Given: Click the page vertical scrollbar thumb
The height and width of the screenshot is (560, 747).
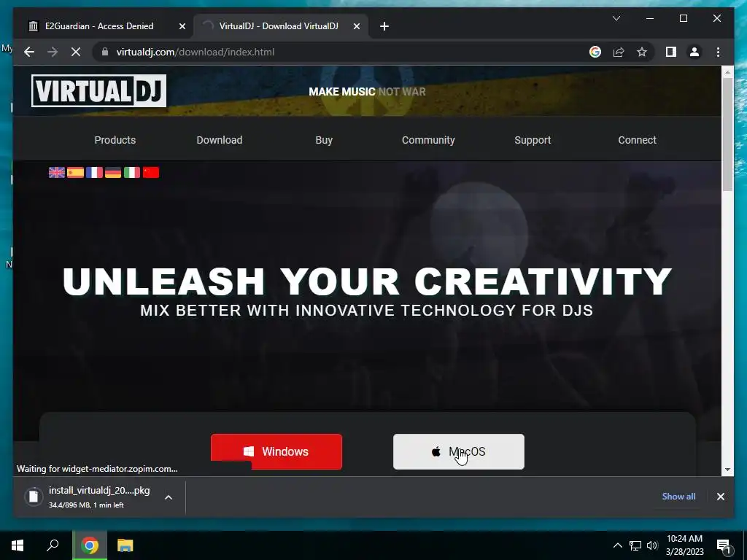Looking at the screenshot, I should (727, 134).
